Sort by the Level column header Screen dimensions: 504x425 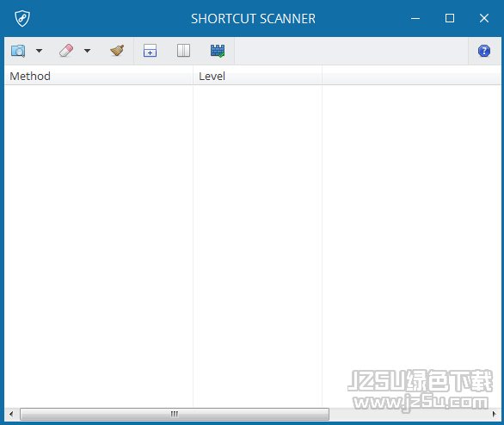pyautogui.click(x=257, y=77)
